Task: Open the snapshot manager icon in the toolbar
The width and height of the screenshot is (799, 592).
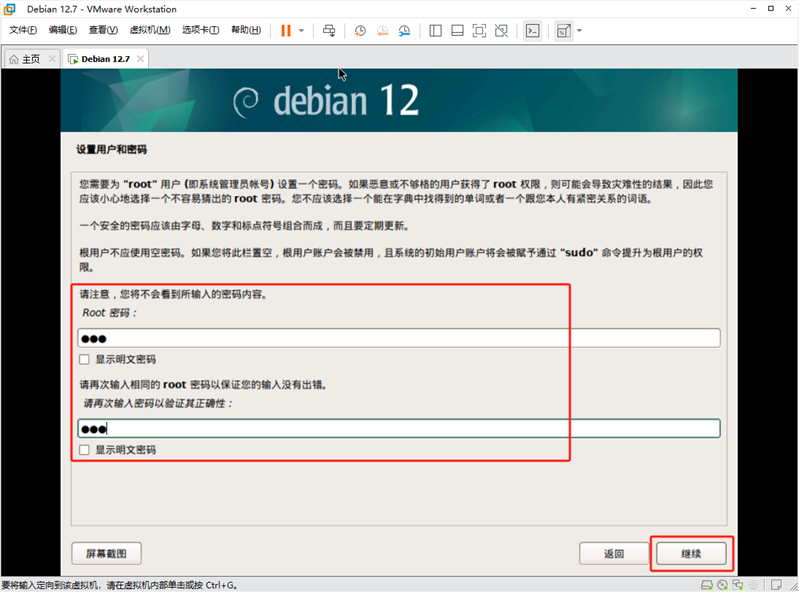Action: pos(405,31)
